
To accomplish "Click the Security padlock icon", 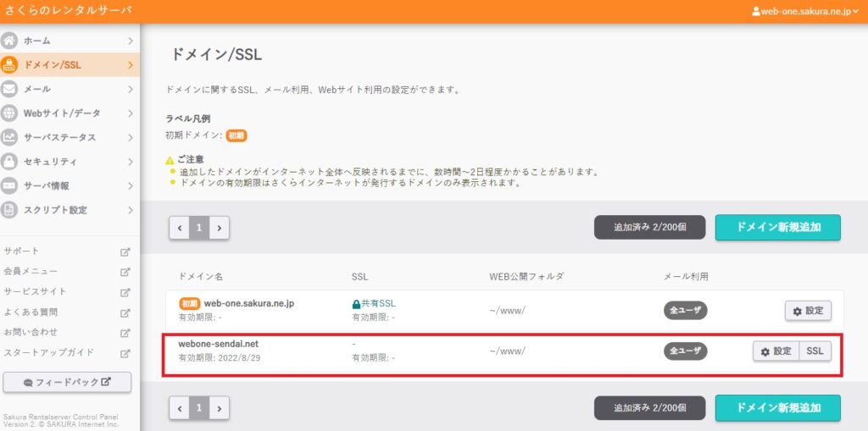I will click(8, 162).
